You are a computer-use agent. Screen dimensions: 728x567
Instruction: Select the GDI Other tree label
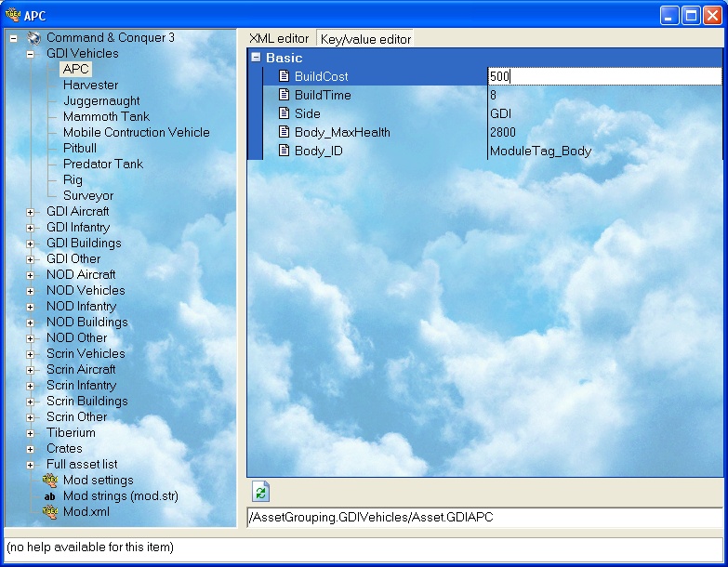coord(73,258)
